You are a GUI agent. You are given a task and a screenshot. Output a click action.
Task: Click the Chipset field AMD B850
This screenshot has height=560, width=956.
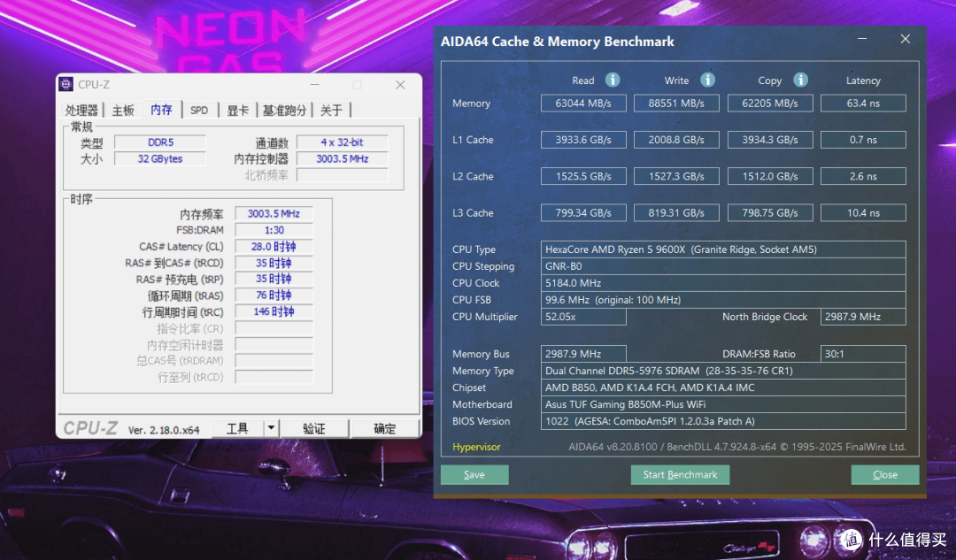coord(723,387)
